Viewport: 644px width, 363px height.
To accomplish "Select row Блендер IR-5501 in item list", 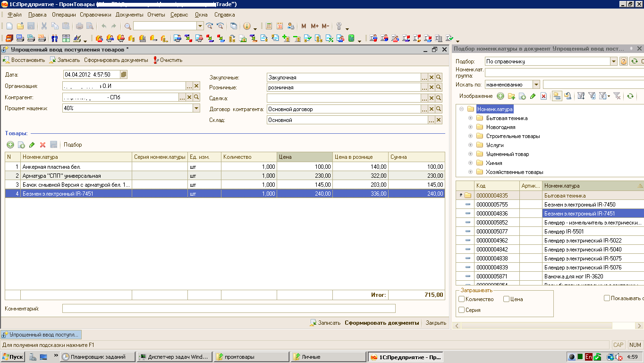I will (x=549, y=232).
